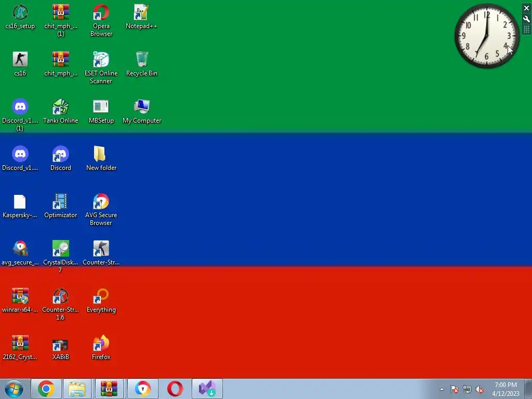Open Windows Explorer from the taskbar
The height and width of the screenshot is (399, 532).
pos(77,389)
